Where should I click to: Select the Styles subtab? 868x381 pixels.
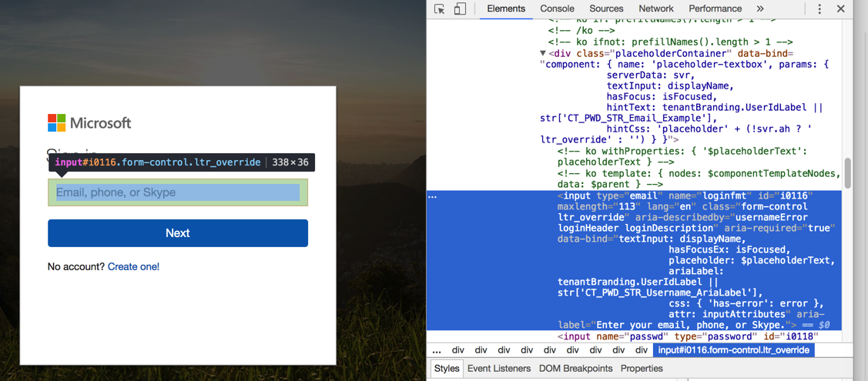[x=447, y=368]
